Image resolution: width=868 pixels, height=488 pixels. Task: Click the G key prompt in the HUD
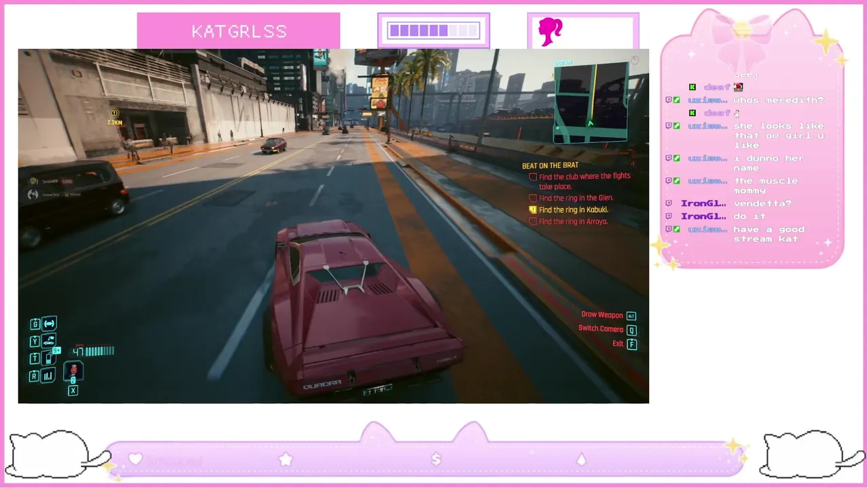(x=35, y=325)
